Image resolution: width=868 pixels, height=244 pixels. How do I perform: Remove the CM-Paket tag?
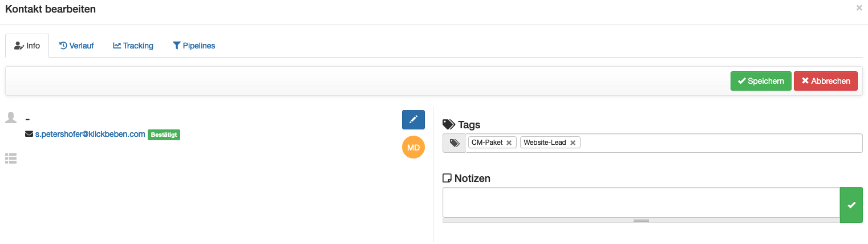509,143
